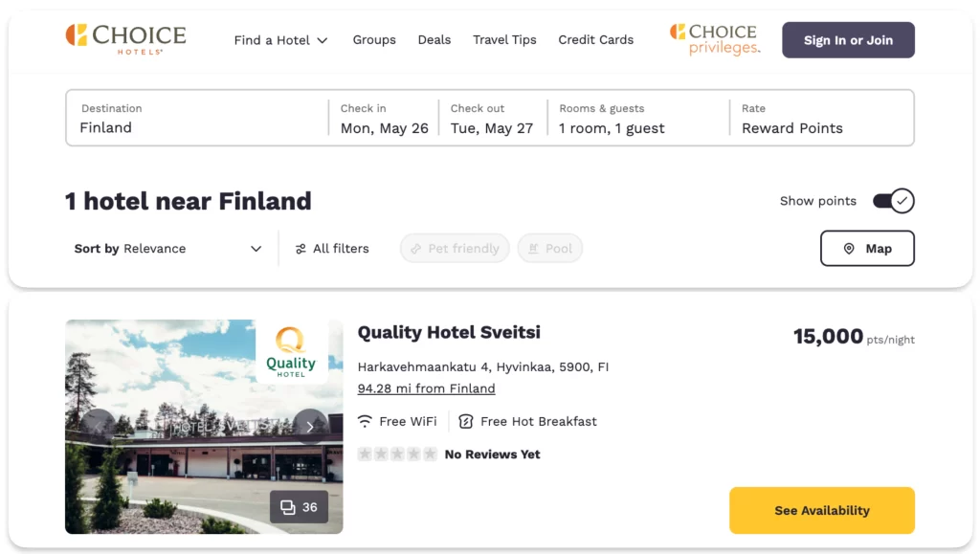Go to Travel Tips page
Viewport: 980px width, 554px height.
coord(504,39)
